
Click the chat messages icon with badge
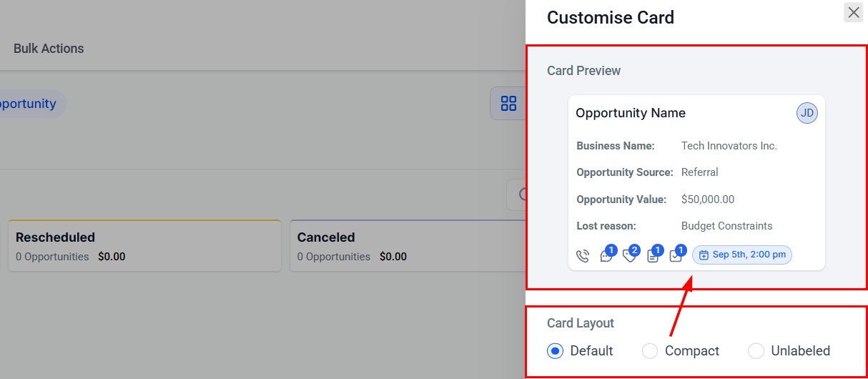606,256
